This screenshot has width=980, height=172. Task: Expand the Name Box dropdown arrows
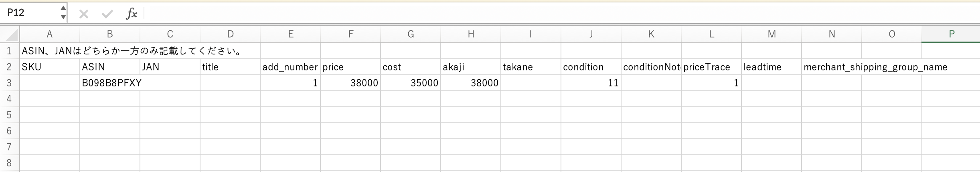63,13
